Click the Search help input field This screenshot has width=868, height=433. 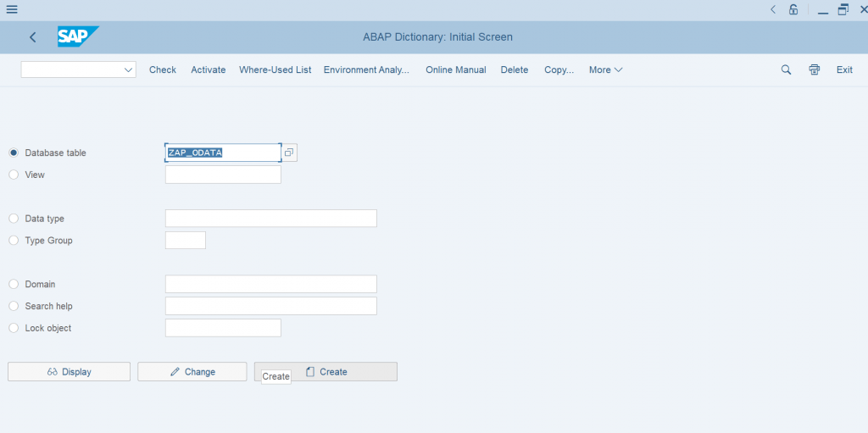point(271,306)
